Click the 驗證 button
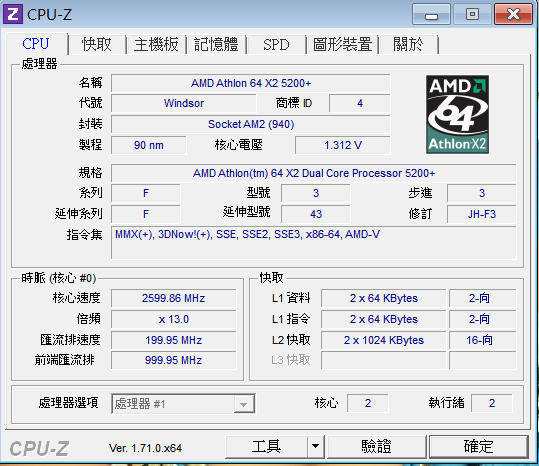The image size is (539, 466). (376, 447)
